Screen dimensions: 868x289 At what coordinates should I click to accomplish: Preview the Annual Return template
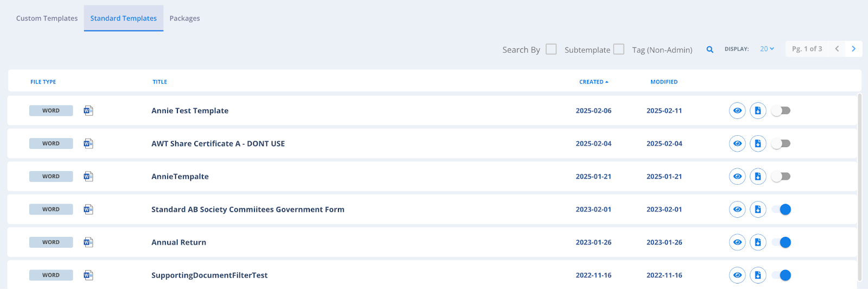(737, 242)
